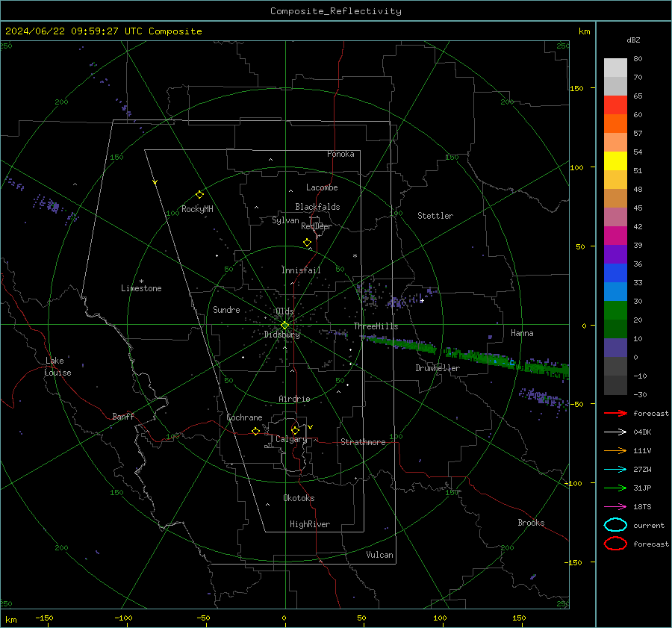Image resolution: width=672 pixels, height=628 pixels.
Task: Click the orange 111V arrow icon
Action: tap(615, 450)
